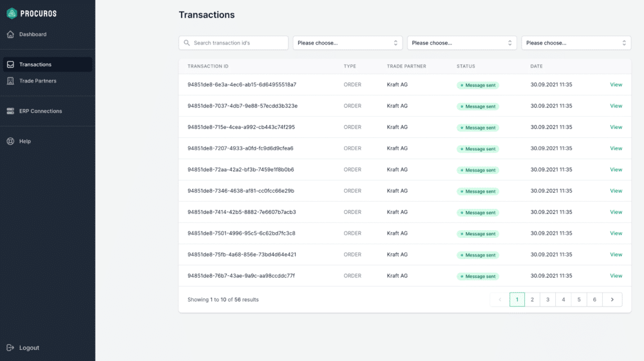Image resolution: width=644 pixels, height=361 pixels.
Task: View transaction ending in 6d64955518a7
Action: pos(616,84)
